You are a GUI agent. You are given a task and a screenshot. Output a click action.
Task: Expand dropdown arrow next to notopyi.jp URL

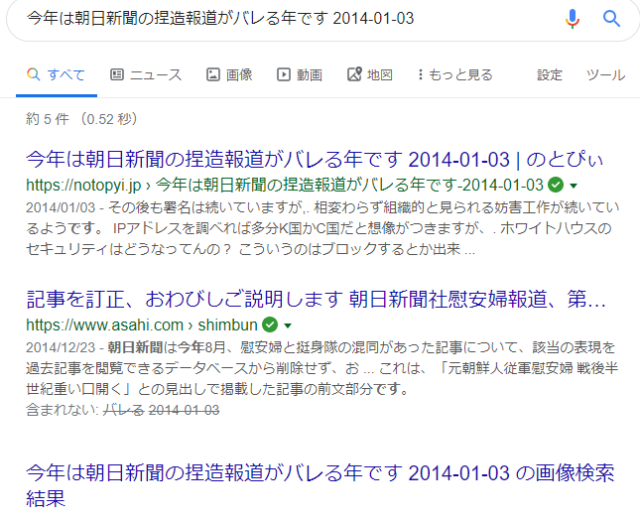click(x=574, y=186)
